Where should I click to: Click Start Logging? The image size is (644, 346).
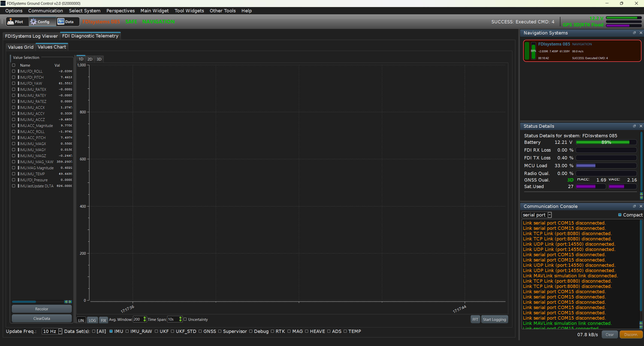coord(494,319)
